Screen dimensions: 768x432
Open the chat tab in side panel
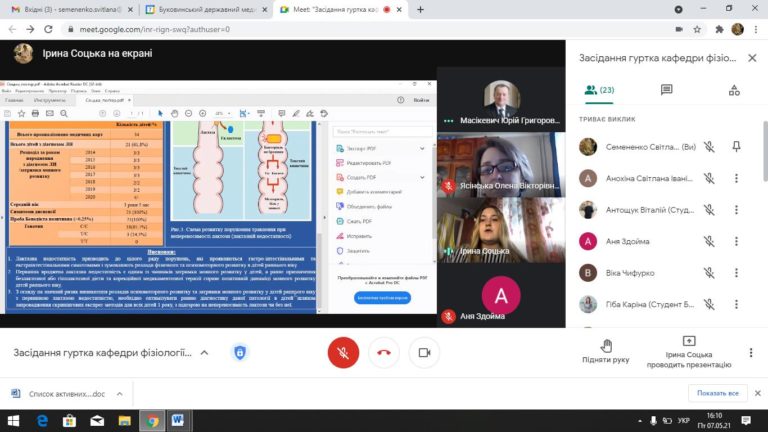[x=666, y=90]
